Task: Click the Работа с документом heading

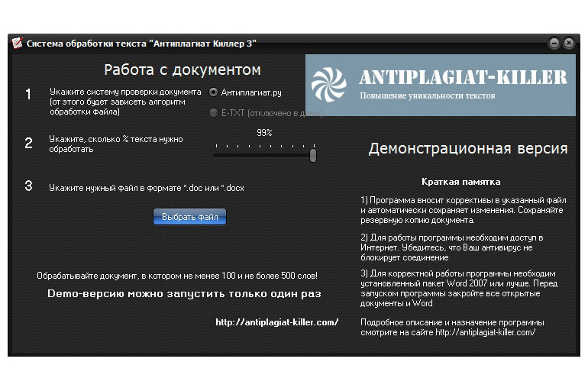Action: click(x=183, y=70)
